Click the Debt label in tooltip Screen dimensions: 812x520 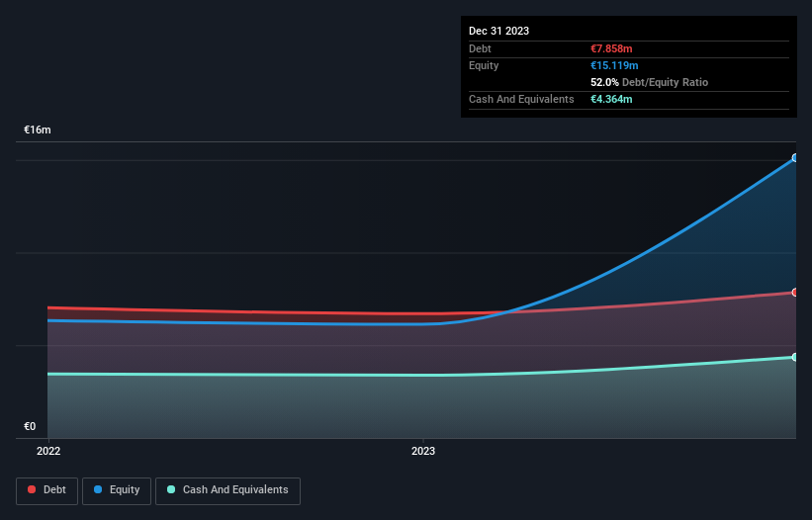tap(480, 48)
